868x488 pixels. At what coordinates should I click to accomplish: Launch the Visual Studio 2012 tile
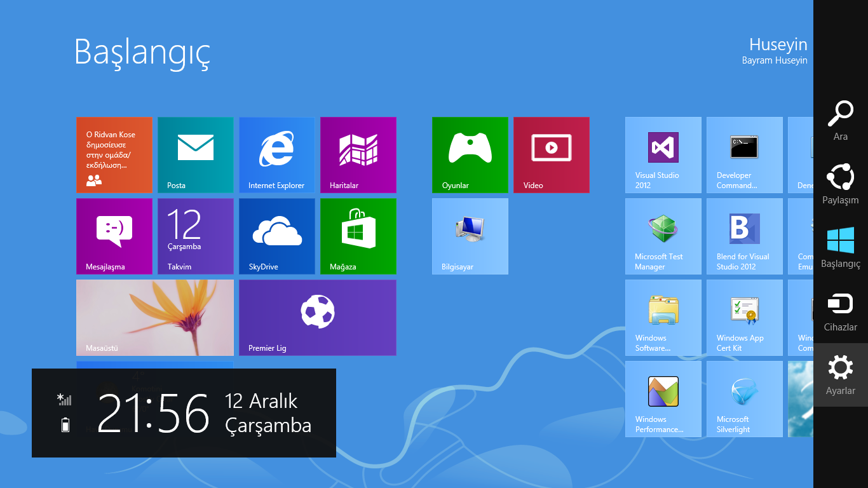pos(663,155)
